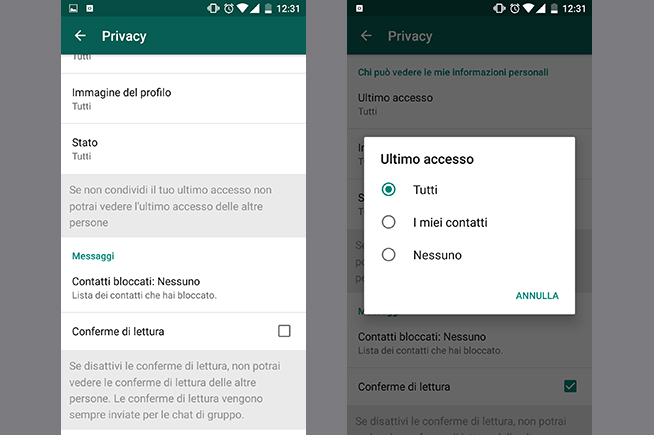Tap the Messaggi section header
This screenshot has width=654, height=435.
point(93,256)
